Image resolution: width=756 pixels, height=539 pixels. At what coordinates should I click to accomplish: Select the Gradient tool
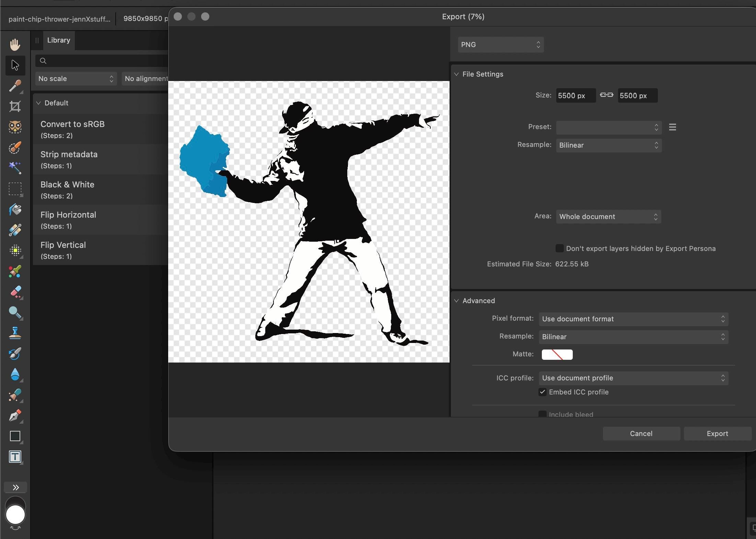15,230
